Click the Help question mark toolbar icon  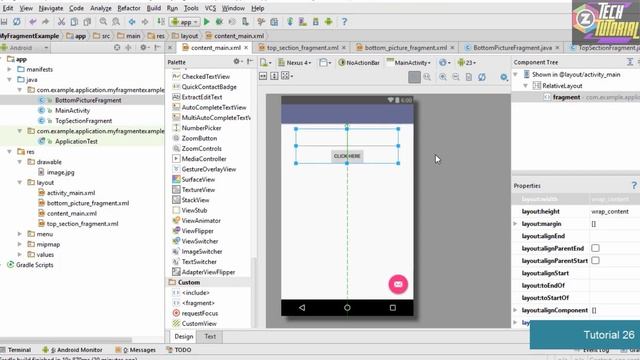pyautogui.click(x=344, y=22)
